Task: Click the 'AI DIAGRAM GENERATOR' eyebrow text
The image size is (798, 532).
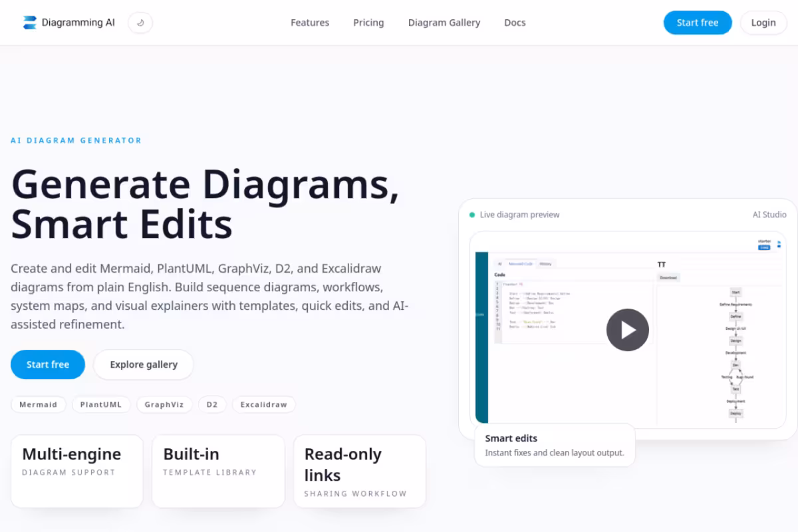Action: pos(76,140)
